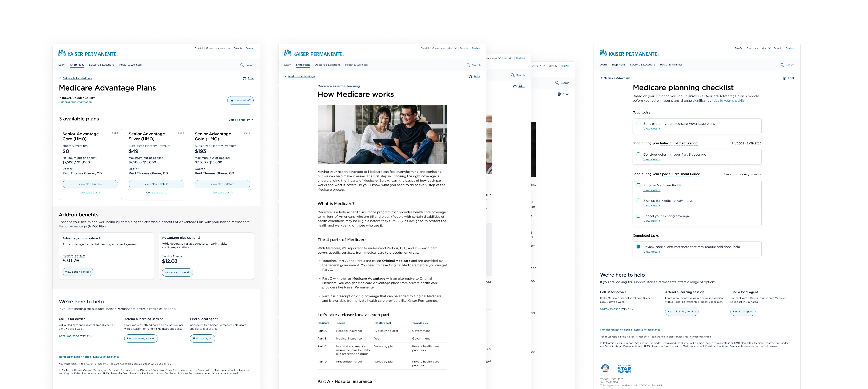Click the phone number 1-877-485-3566 on the checklist page
The image size is (868, 389).
610,309
